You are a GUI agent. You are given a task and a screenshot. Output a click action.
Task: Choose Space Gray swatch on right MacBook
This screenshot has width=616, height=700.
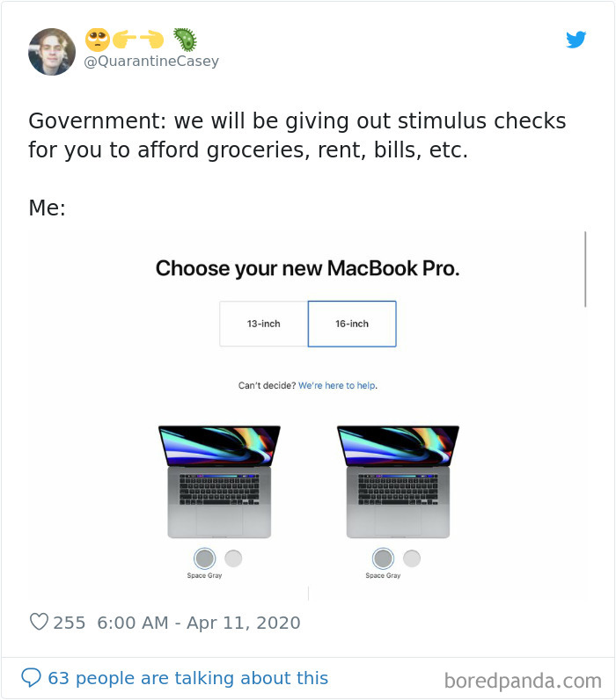click(384, 558)
